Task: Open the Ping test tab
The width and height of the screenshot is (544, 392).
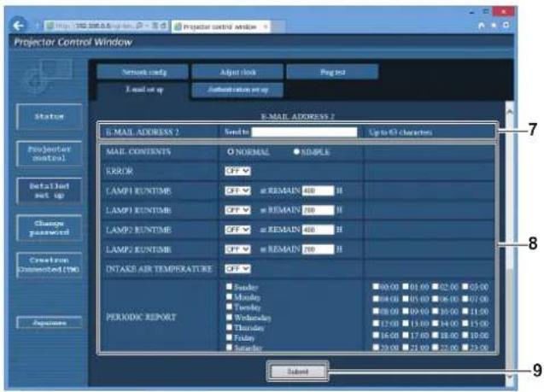Action: (332, 72)
